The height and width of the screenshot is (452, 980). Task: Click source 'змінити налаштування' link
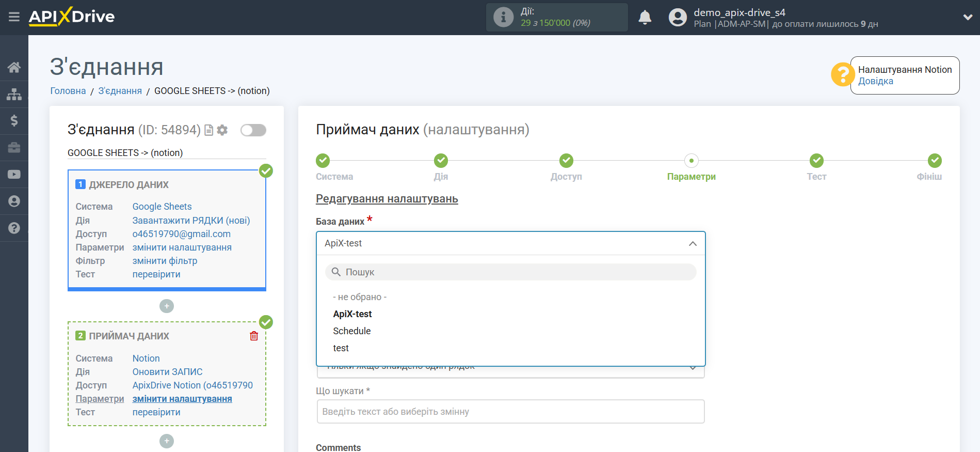pos(182,247)
